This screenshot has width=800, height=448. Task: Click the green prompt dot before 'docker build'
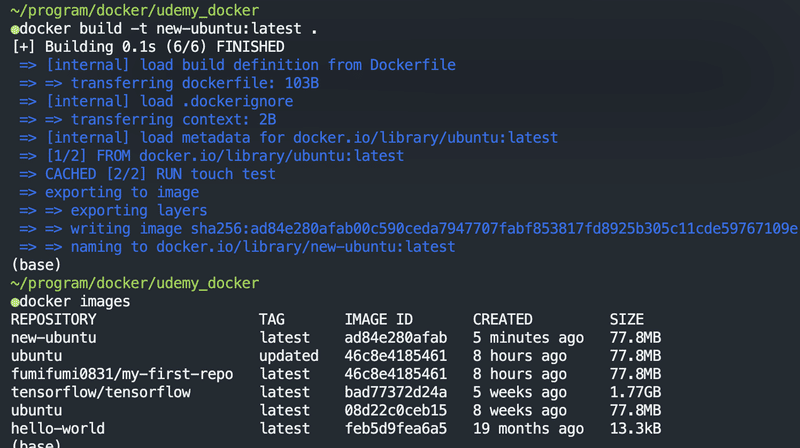[15, 30]
